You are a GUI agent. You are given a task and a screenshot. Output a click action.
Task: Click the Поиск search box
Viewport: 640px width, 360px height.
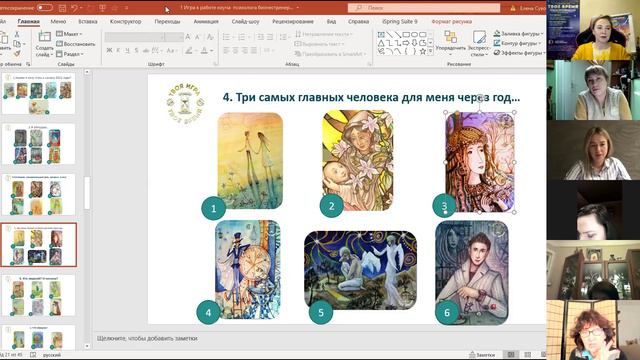click(424, 8)
